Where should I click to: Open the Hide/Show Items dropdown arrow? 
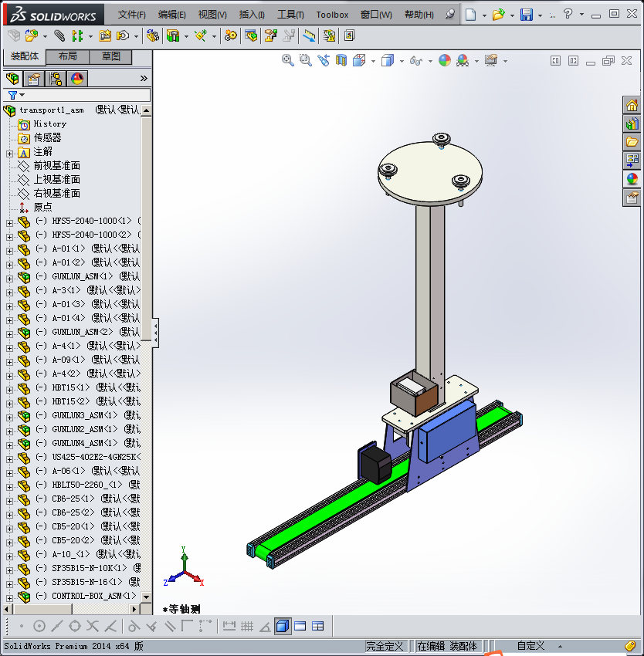[430, 61]
